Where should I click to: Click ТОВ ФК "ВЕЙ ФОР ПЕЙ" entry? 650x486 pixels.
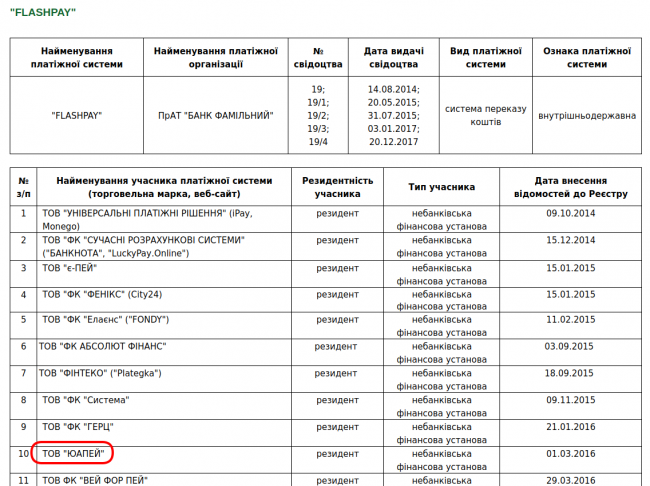(x=95, y=481)
